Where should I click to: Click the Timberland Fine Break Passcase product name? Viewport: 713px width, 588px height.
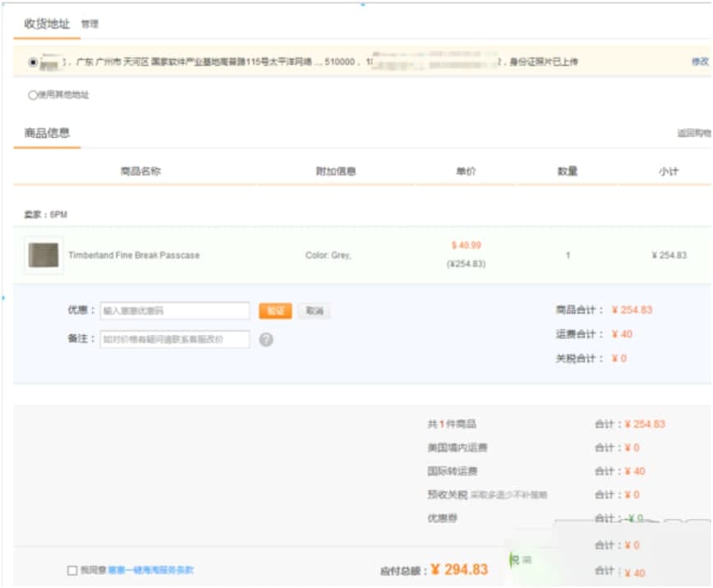(x=134, y=255)
